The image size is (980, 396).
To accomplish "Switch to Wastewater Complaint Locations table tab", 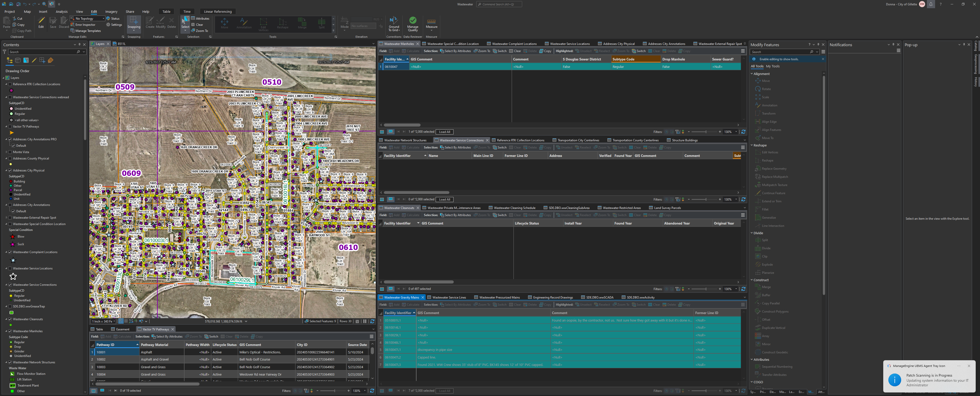I will tap(512, 44).
